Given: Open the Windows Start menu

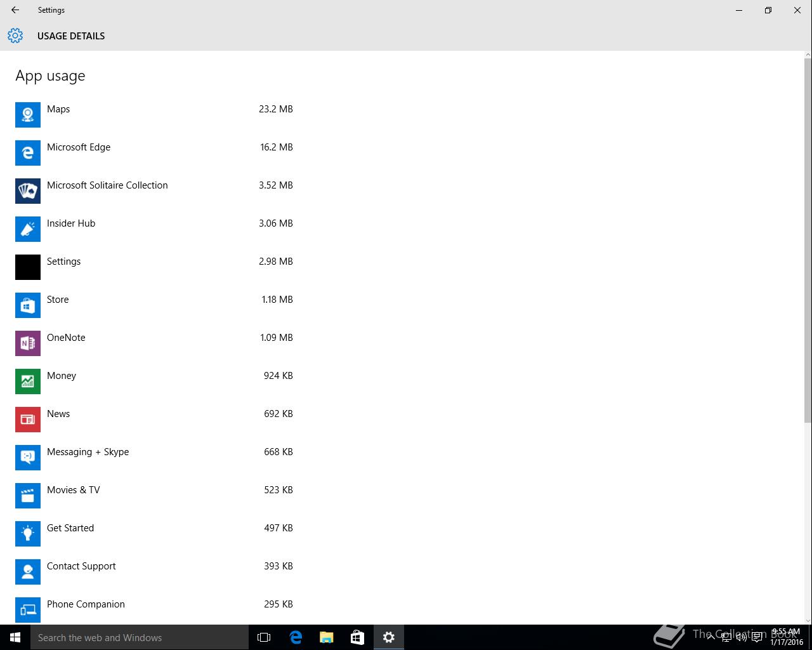Looking at the screenshot, I should point(15,637).
